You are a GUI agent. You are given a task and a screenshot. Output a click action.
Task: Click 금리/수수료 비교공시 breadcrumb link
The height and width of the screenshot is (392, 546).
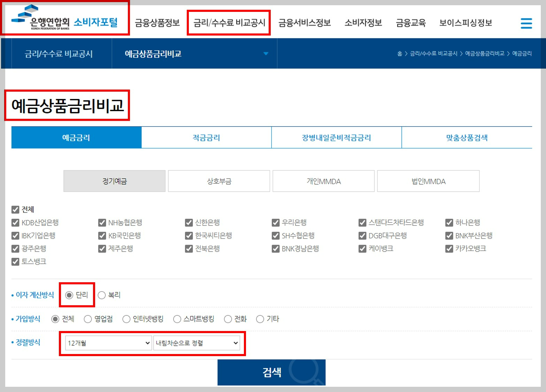433,54
